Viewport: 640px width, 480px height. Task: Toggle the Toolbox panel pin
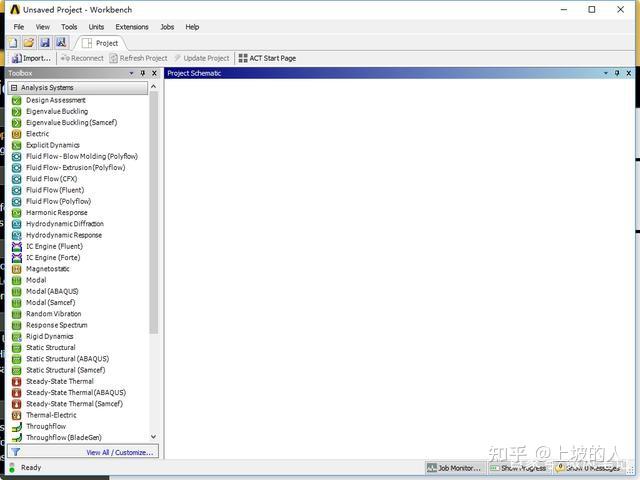pos(142,73)
